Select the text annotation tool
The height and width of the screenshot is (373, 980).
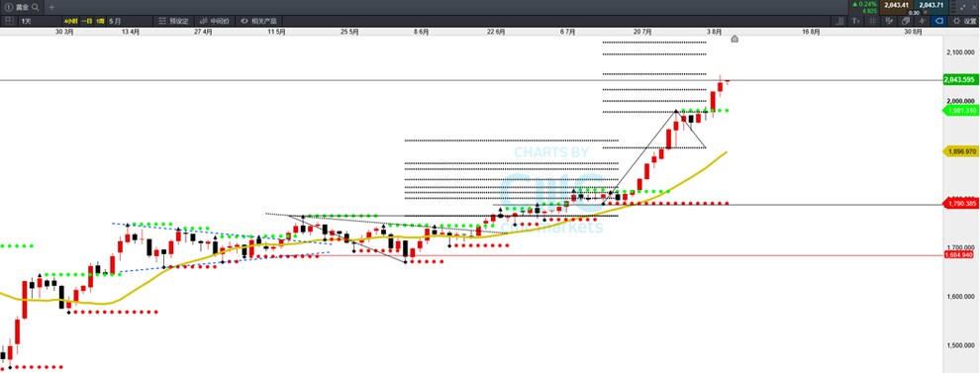pos(856,21)
